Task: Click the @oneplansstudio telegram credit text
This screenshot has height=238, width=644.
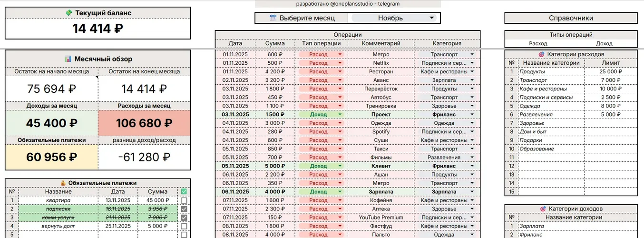Action: pyautogui.click(x=347, y=4)
